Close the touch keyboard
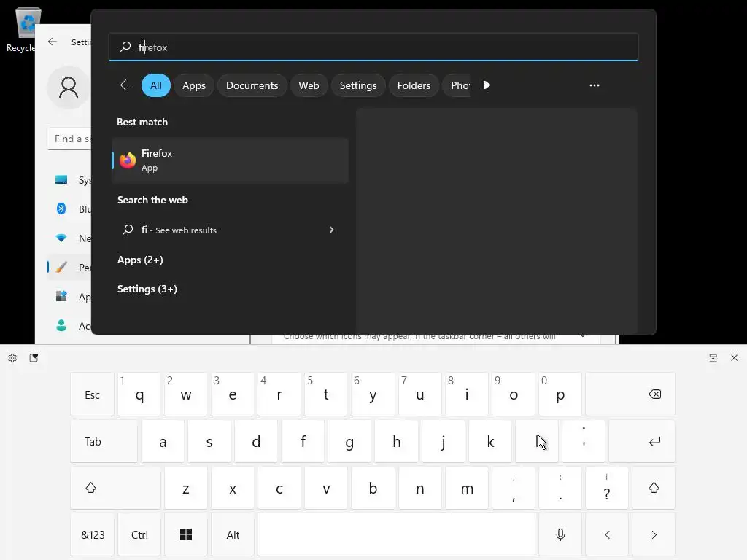Image resolution: width=747 pixels, height=560 pixels. point(734,357)
